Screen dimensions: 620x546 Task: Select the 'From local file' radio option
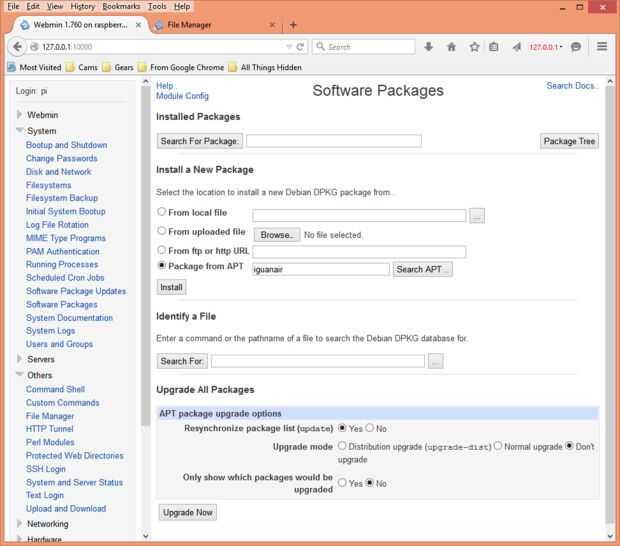coord(162,212)
